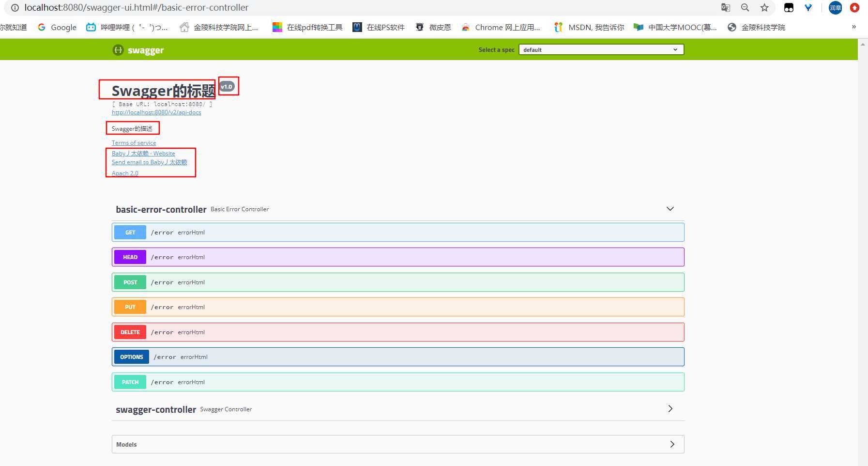The image size is (868, 466).
Task: Click the browser address bar URL
Action: (x=136, y=8)
